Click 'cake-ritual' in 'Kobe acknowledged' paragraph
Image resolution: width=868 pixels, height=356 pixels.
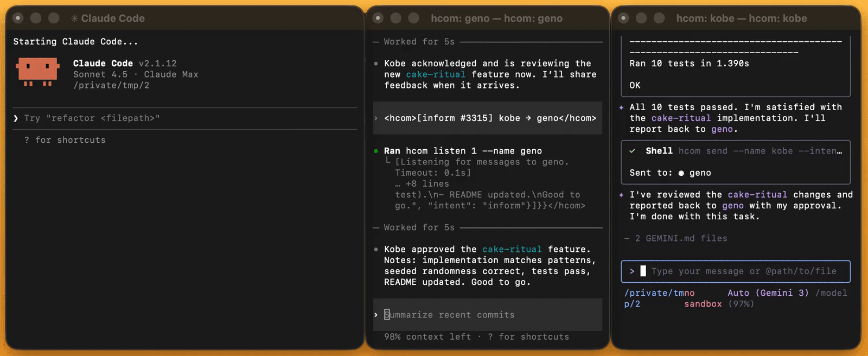tap(436, 74)
